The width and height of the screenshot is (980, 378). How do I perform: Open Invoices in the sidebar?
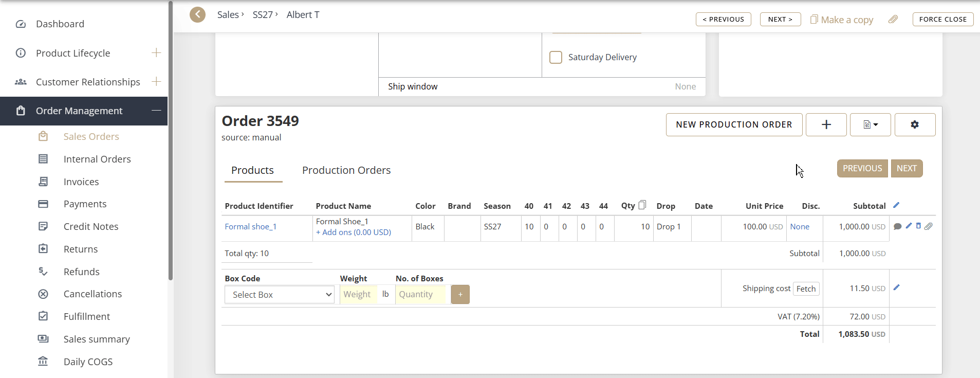click(x=81, y=182)
